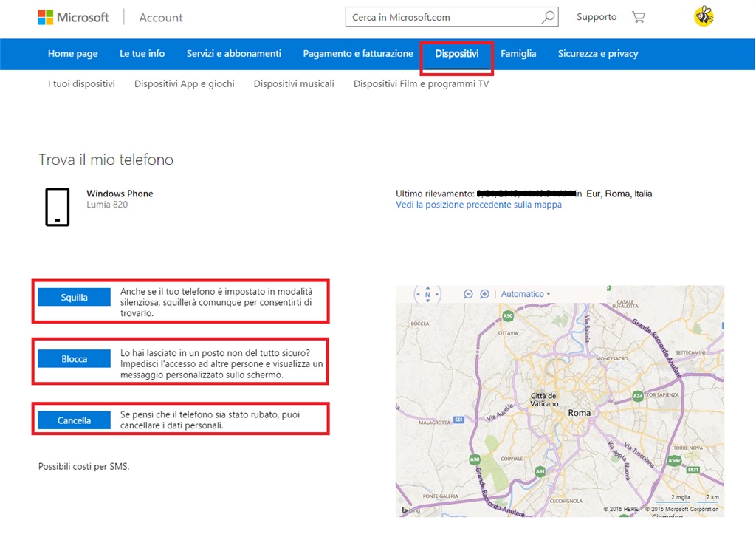Screen dimensions: 756x554
Task: Click the Blocca description about unsafe place
Action: [221, 364]
